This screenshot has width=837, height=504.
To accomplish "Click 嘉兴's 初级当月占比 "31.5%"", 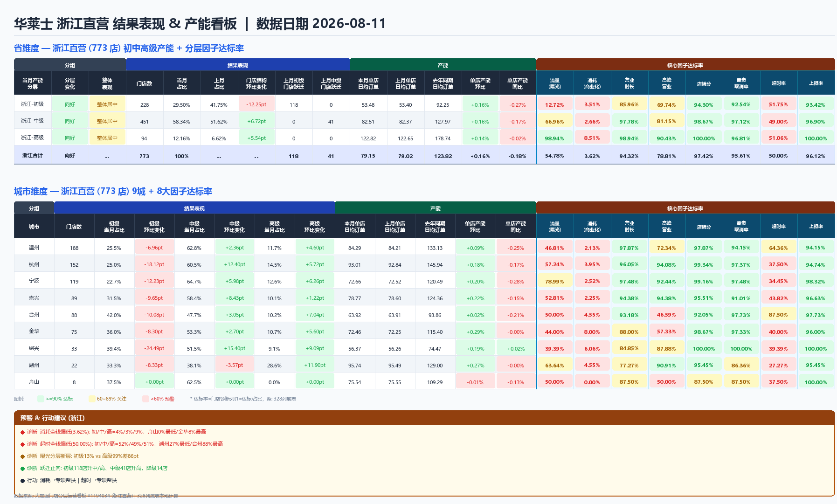I will point(114,298).
